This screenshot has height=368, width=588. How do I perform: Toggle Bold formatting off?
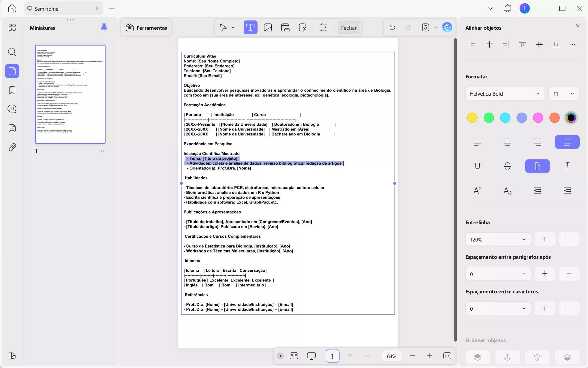coord(537,166)
